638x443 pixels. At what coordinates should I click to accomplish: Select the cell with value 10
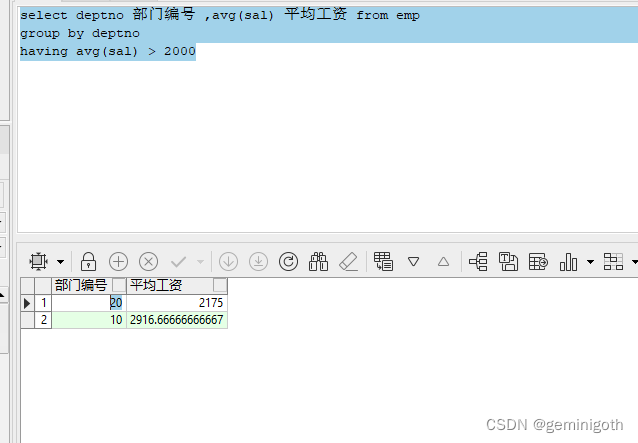(x=89, y=320)
